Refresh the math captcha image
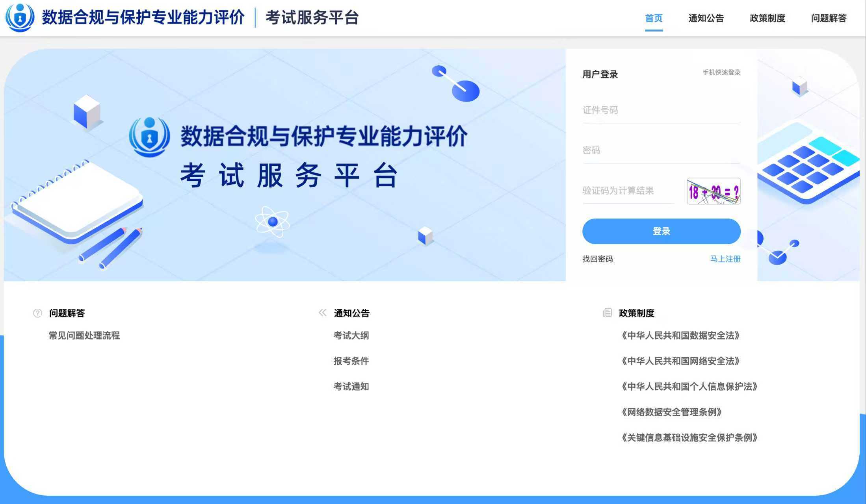866x504 pixels. click(713, 191)
